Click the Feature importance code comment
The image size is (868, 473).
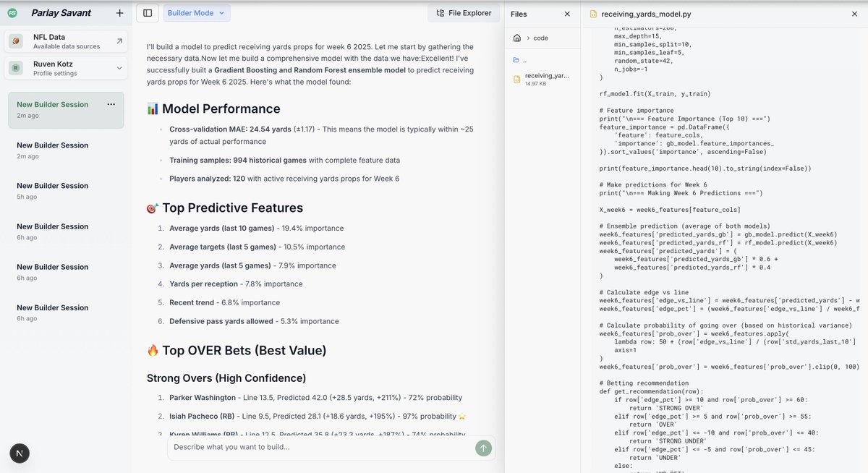pyautogui.click(x=636, y=111)
